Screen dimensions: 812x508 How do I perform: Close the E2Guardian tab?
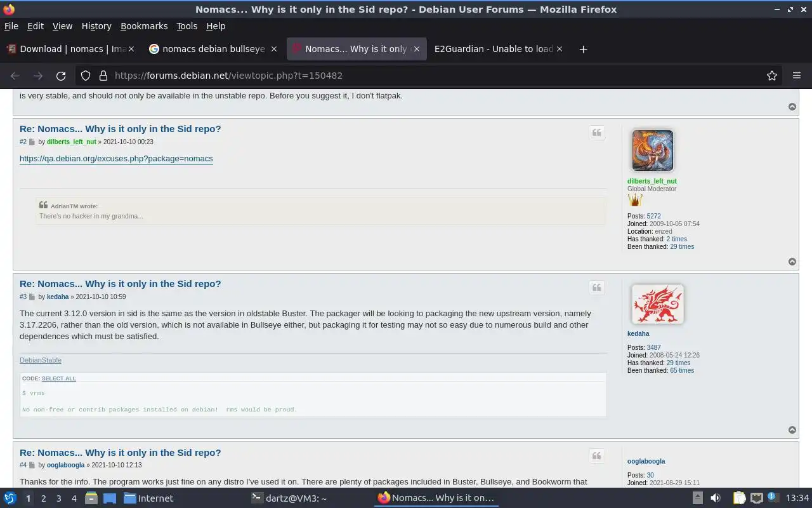(x=560, y=49)
